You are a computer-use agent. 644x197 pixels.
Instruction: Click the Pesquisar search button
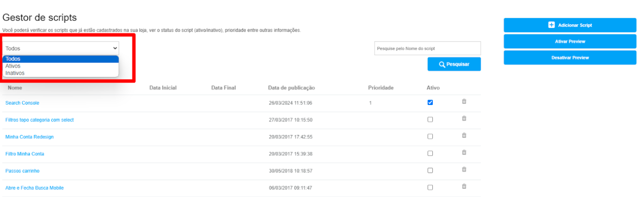[454, 64]
